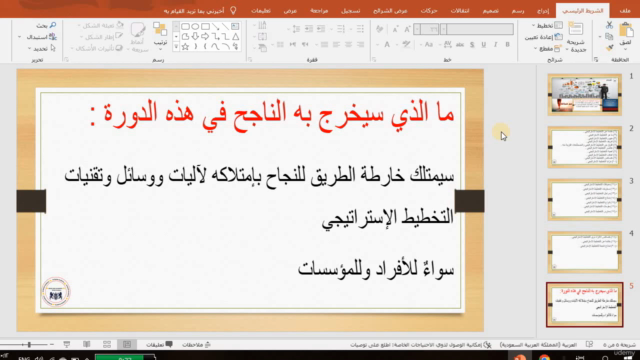Click the accessibility recommendations status text
Viewport: 640px width, 360px height.
[420, 345]
